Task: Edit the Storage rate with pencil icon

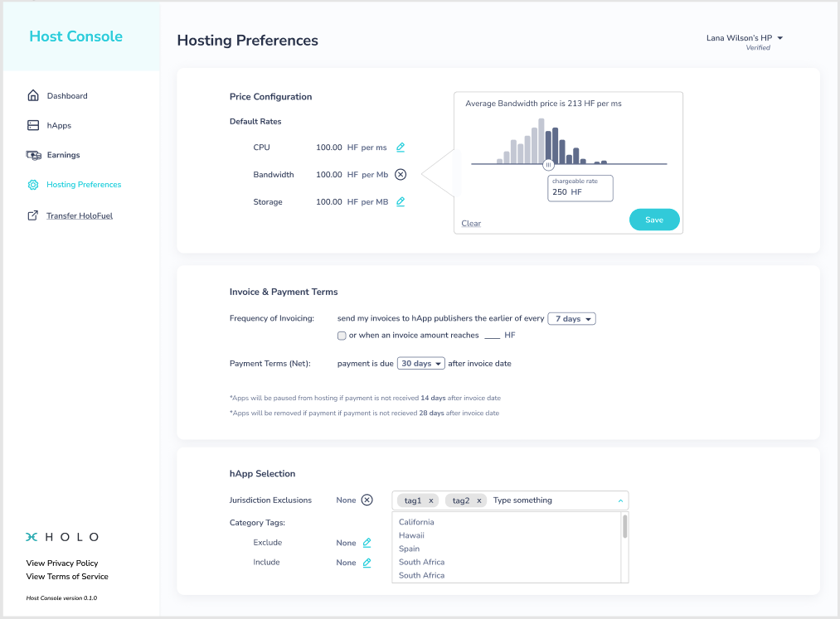Action: coord(401,202)
